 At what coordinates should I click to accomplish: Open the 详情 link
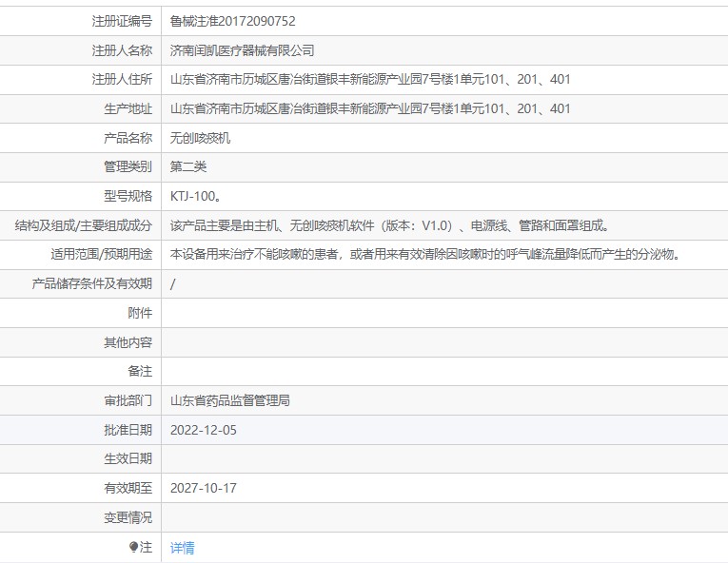182,548
